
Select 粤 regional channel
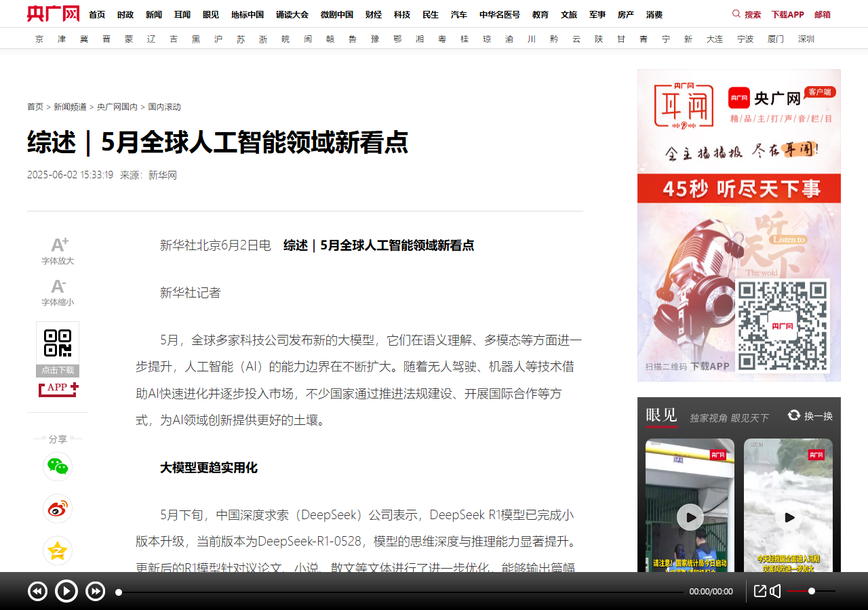click(442, 39)
